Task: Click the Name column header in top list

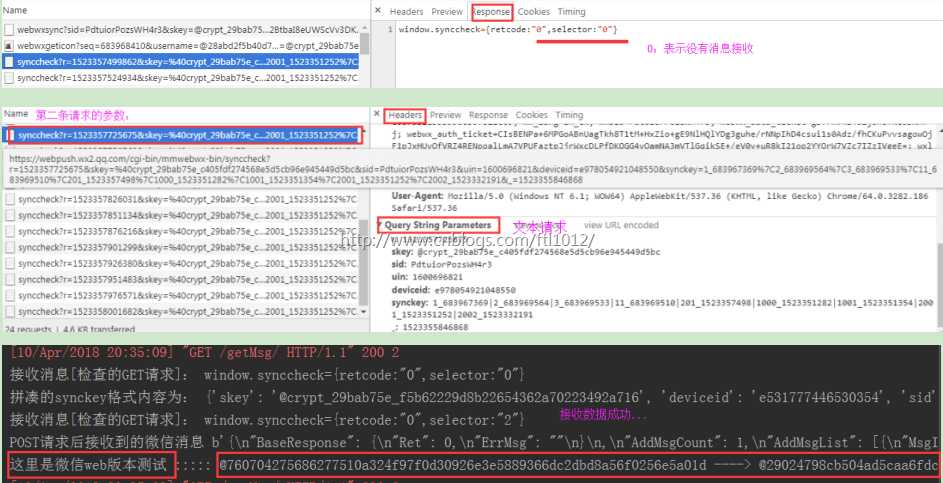Action: click(x=15, y=10)
